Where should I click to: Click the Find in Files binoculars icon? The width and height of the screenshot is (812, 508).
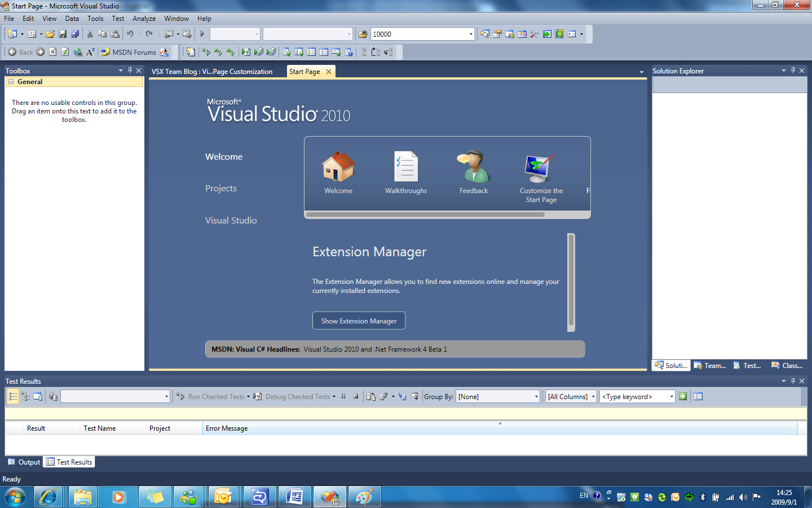tap(363, 34)
